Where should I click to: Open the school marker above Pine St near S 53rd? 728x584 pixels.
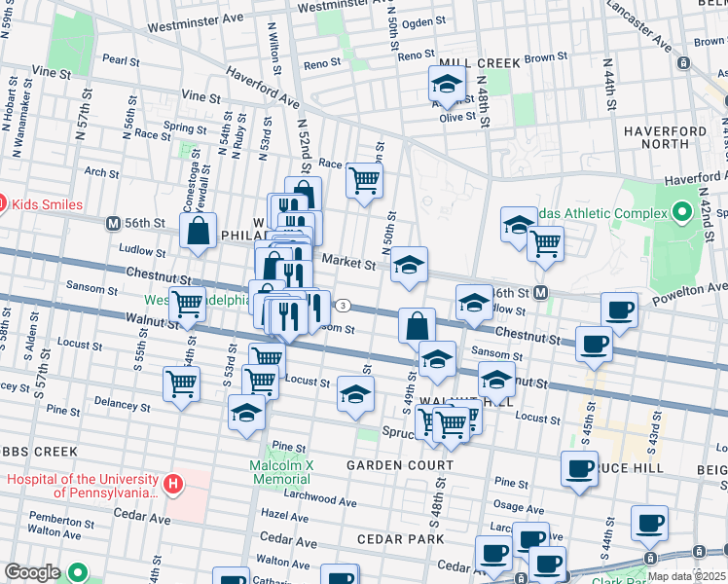point(246,414)
